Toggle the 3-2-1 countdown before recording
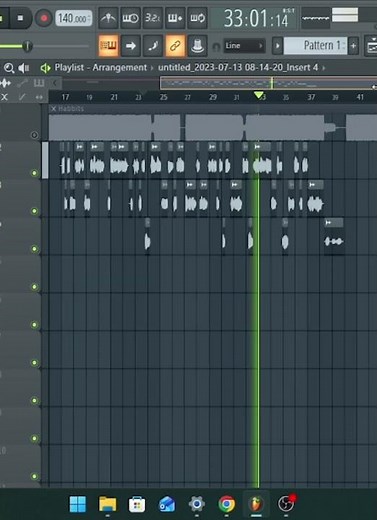The image size is (377, 520). [x=152, y=18]
